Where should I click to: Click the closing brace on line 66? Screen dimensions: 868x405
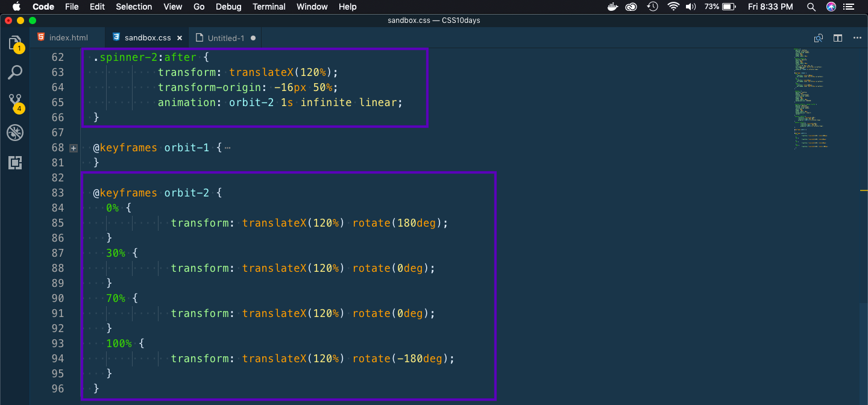pos(96,118)
